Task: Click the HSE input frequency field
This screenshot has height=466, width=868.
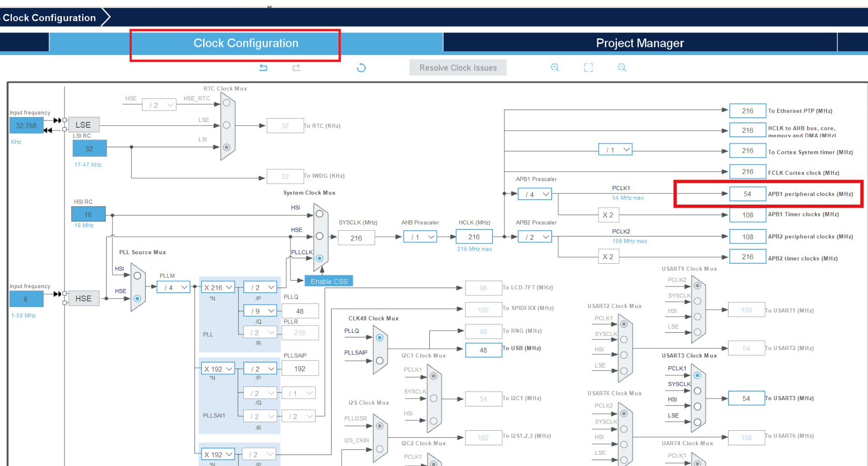Action: [26, 299]
